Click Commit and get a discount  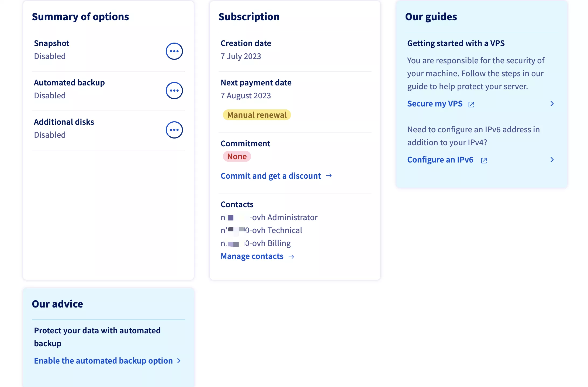coord(271,176)
